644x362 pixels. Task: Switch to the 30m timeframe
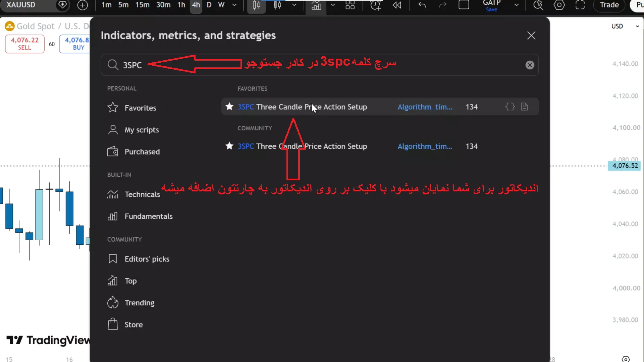[163, 5]
